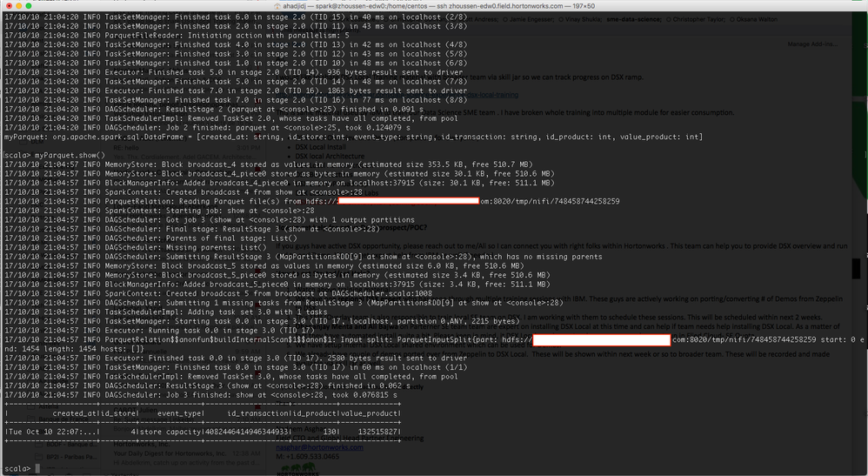Viewport: 868px width, 476px height.
Task: Click the TaskSetManager line ending '(8/8)'
Action: tap(236, 100)
